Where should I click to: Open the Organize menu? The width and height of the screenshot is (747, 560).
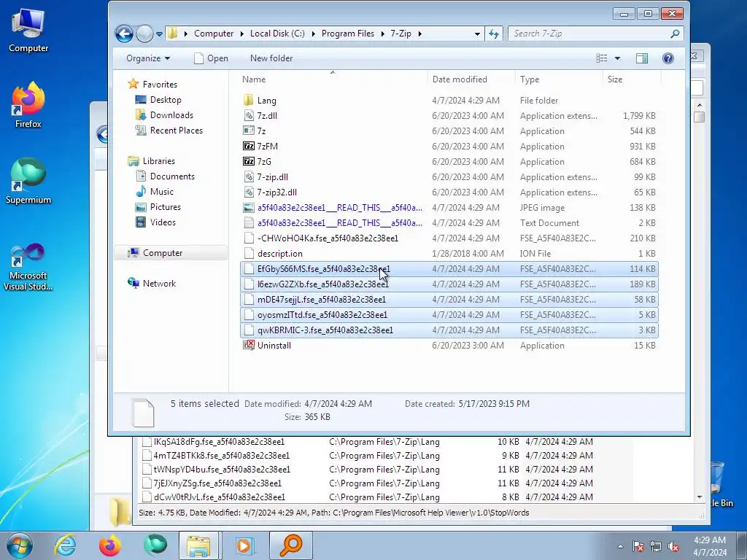147,58
